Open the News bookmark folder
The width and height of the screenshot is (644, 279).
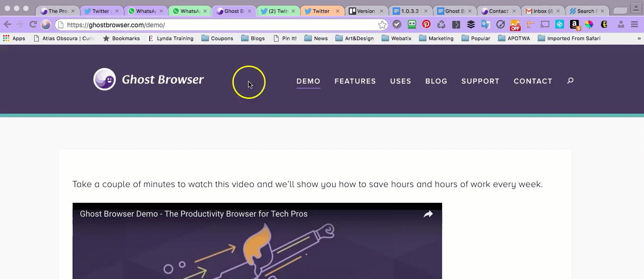(x=316, y=38)
